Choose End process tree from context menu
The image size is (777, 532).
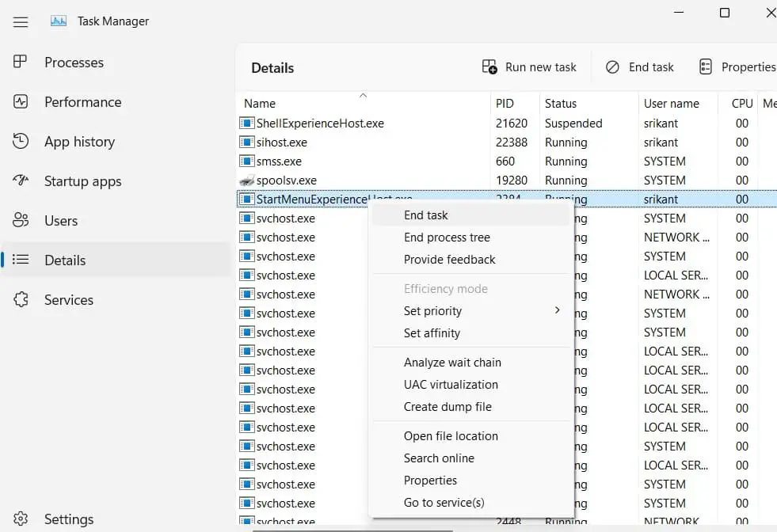pyautogui.click(x=447, y=237)
